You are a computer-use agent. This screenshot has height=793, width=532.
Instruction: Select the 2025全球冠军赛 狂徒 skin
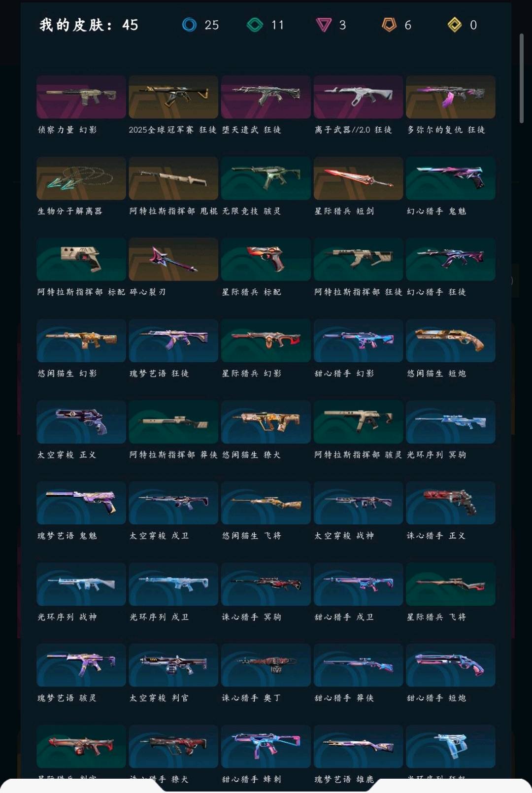coord(173,97)
